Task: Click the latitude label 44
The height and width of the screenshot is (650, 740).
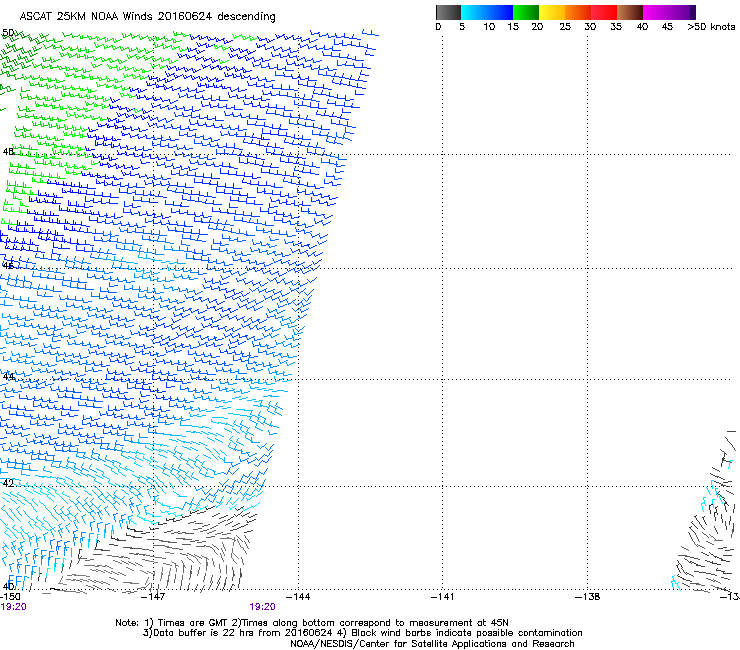Action: [x=8, y=377]
